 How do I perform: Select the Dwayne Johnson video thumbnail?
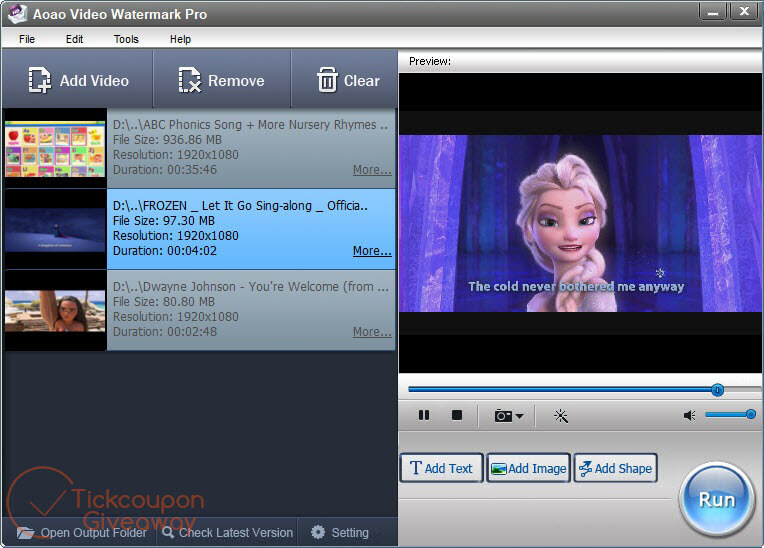coord(55,311)
